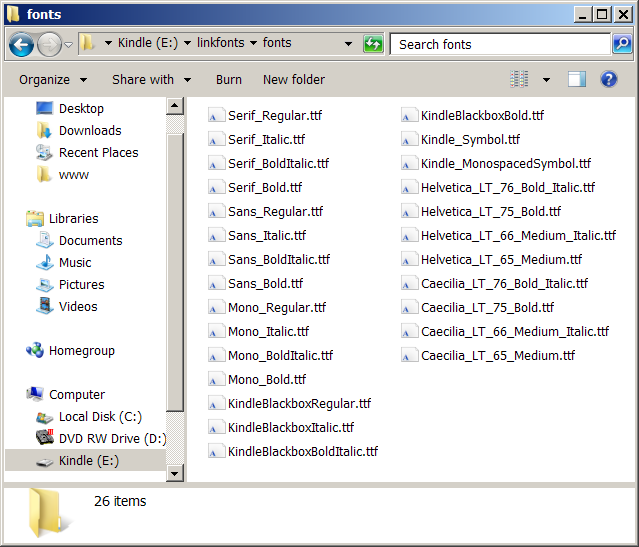Open the Organize menu
639x547 pixels.
coord(53,79)
